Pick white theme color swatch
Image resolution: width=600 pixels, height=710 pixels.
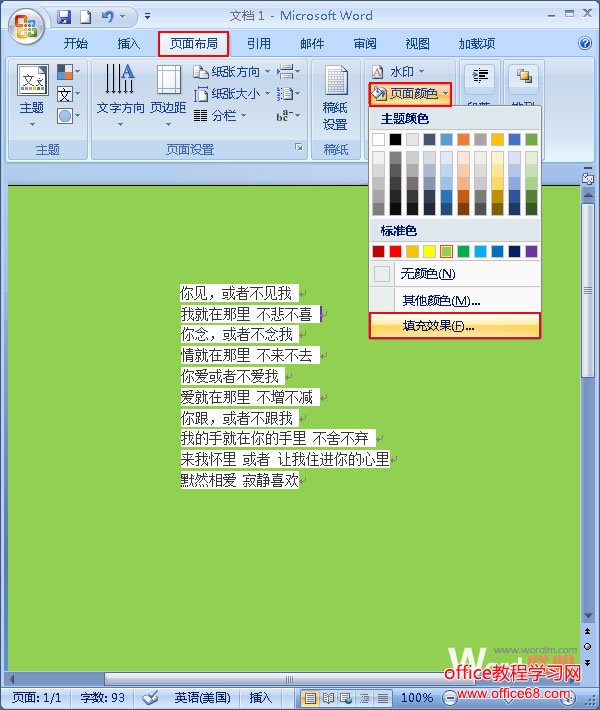[x=378, y=139]
